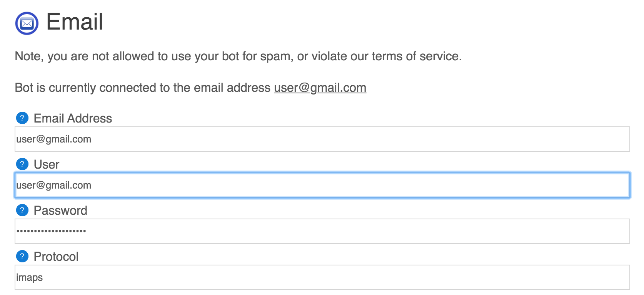Click the masked dots in the Password field
644x295 pixels.
[51, 231]
